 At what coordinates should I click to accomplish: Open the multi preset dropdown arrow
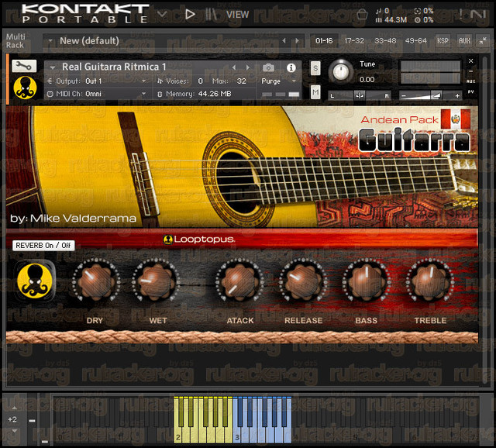(50, 41)
